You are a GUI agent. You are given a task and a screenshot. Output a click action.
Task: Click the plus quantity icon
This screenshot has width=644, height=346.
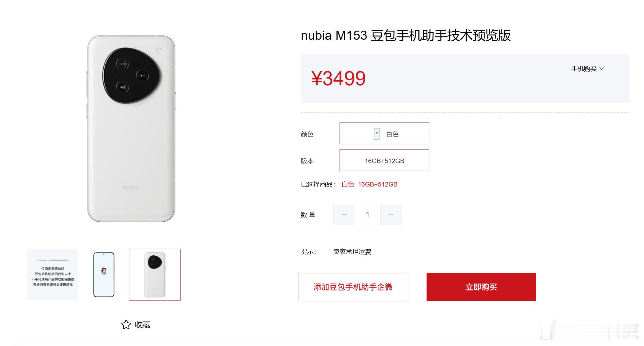pyautogui.click(x=391, y=215)
